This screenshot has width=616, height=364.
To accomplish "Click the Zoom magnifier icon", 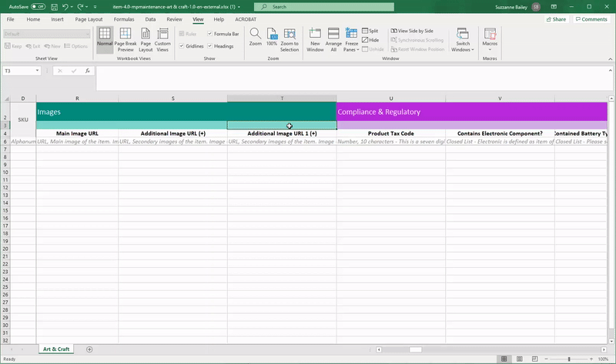I will (256, 37).
